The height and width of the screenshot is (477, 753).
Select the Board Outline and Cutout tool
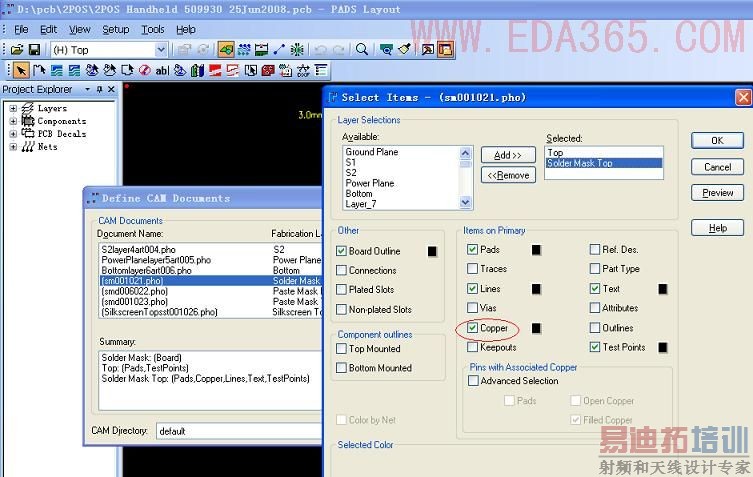click(127, 71)
